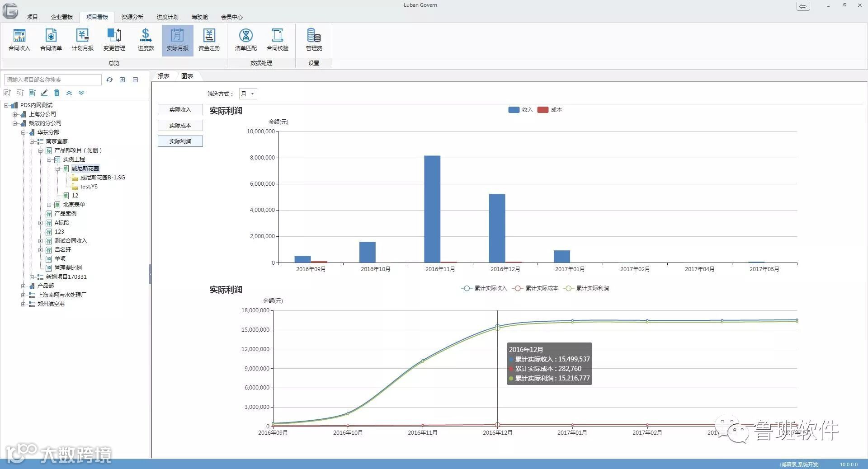Open 计划月报 report icon
The width and height of the screenshot is (868, 469).
point(83,40)
